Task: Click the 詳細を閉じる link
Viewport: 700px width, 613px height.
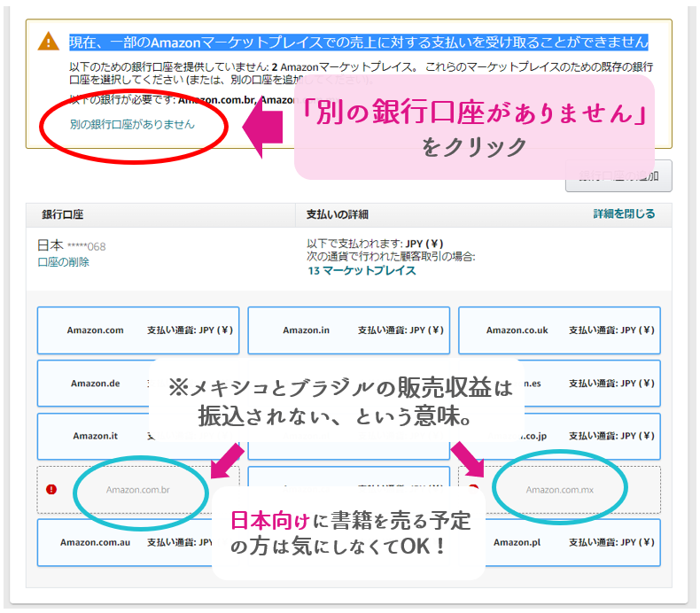Action: click(624, 213)
